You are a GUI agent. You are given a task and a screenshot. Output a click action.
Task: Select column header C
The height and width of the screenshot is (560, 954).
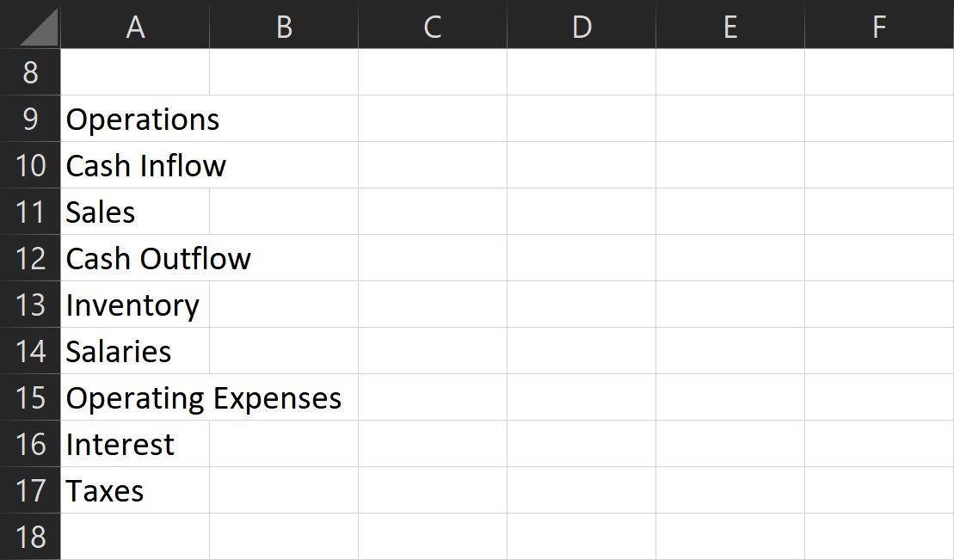(432, 26)
